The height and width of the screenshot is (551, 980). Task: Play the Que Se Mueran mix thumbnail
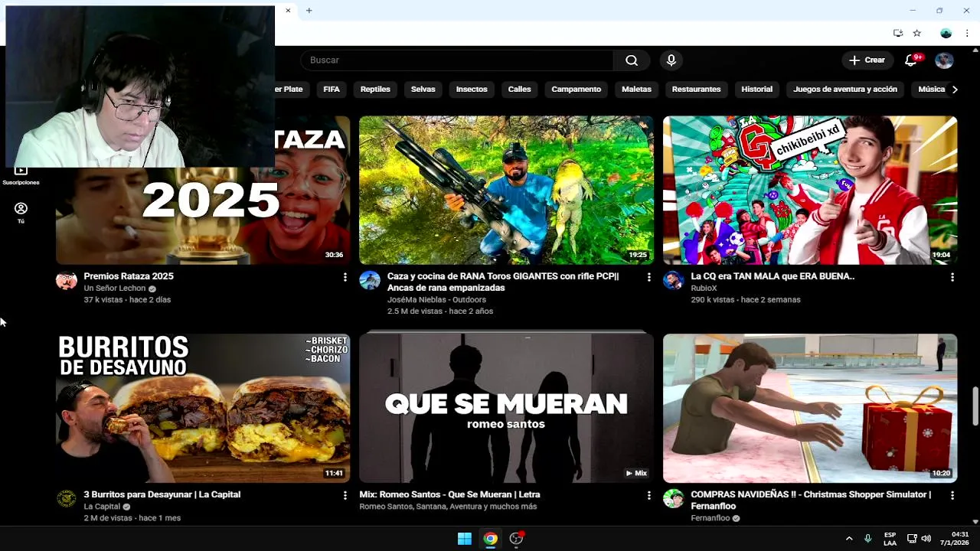(506, 408)
